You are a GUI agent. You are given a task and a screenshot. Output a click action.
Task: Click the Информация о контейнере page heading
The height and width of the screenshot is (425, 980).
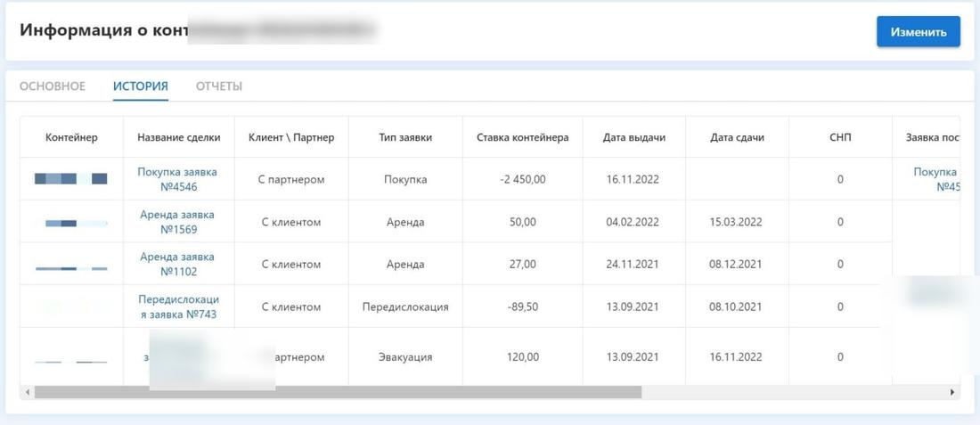click(x=103, y=30)
